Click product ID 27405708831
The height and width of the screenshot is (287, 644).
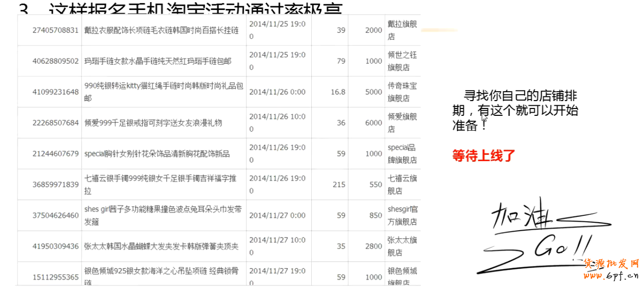coord(55,31)
